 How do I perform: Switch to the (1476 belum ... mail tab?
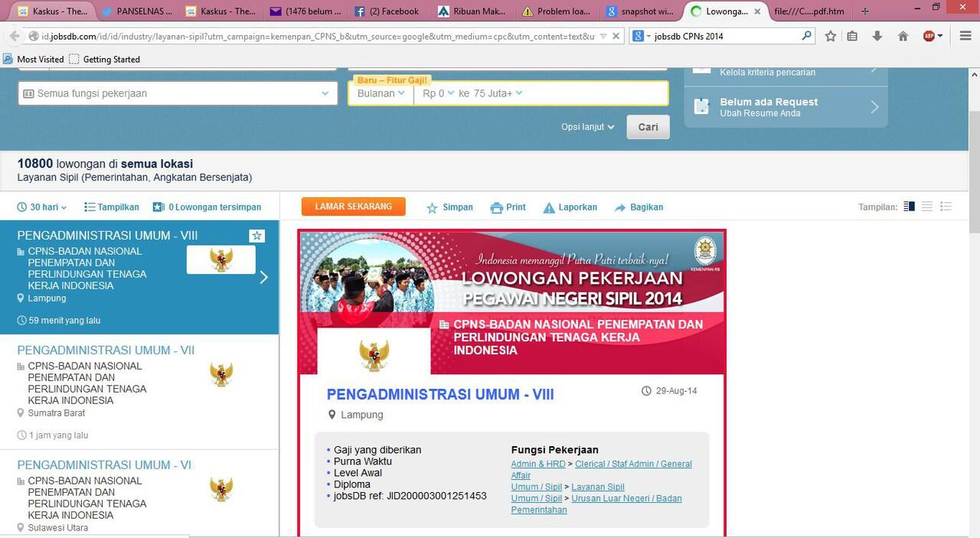click(304, 11)
